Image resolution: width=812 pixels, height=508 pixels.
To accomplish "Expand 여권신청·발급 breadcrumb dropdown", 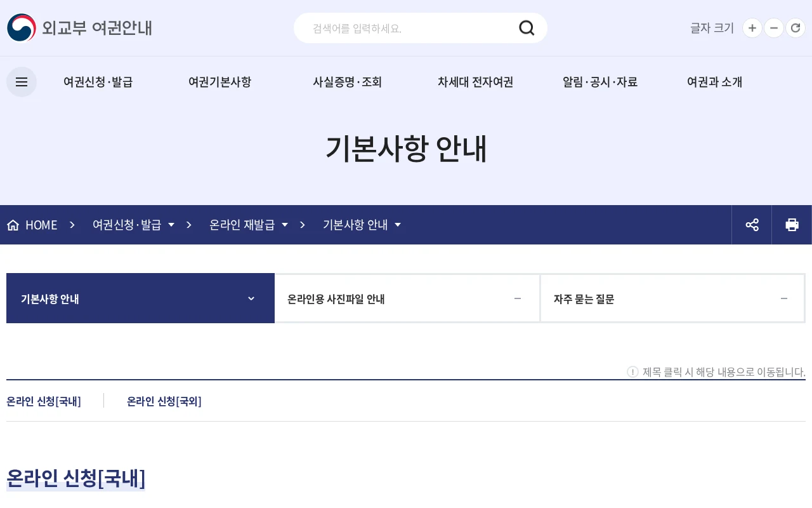I will click(x=133, y=225).
